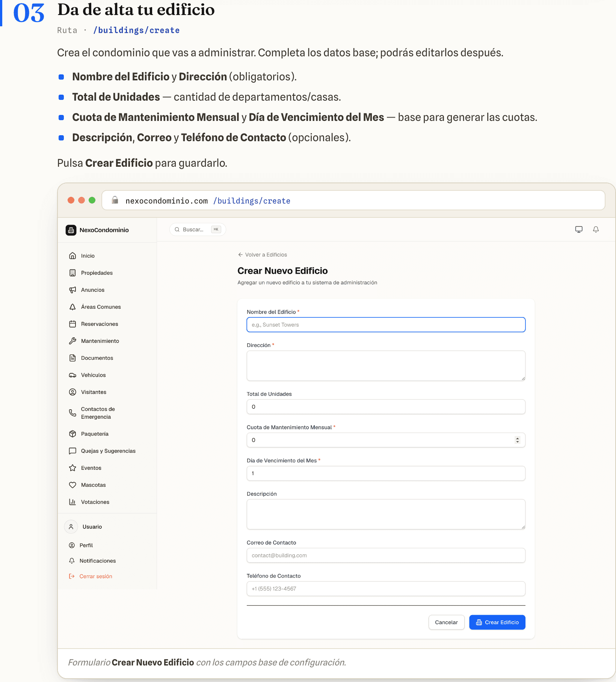
Task: Click the NexoCondominio logo icon
Action: 71,230
